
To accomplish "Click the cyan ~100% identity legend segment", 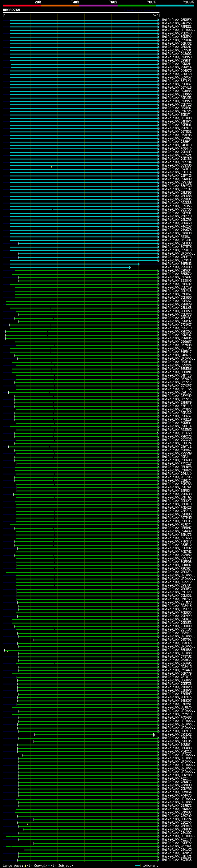I will [175, 6].
